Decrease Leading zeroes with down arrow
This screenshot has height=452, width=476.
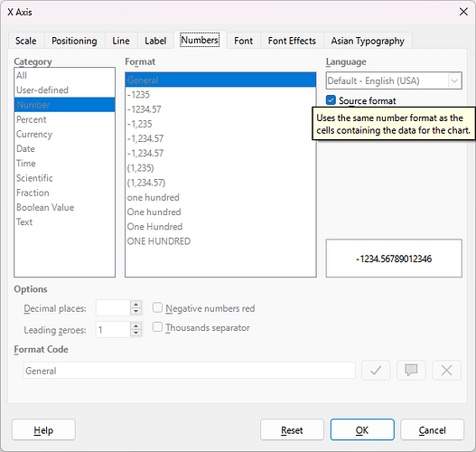point(136,334)
